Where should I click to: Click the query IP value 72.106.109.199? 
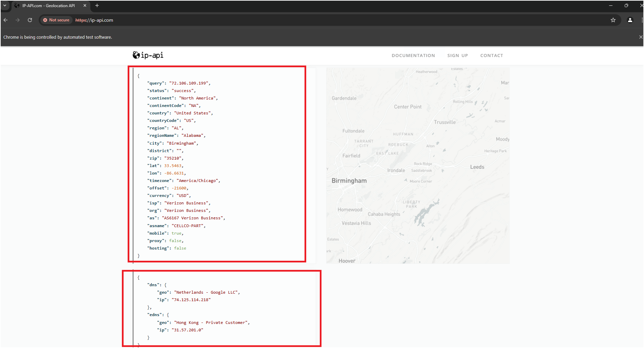[188, 83]
